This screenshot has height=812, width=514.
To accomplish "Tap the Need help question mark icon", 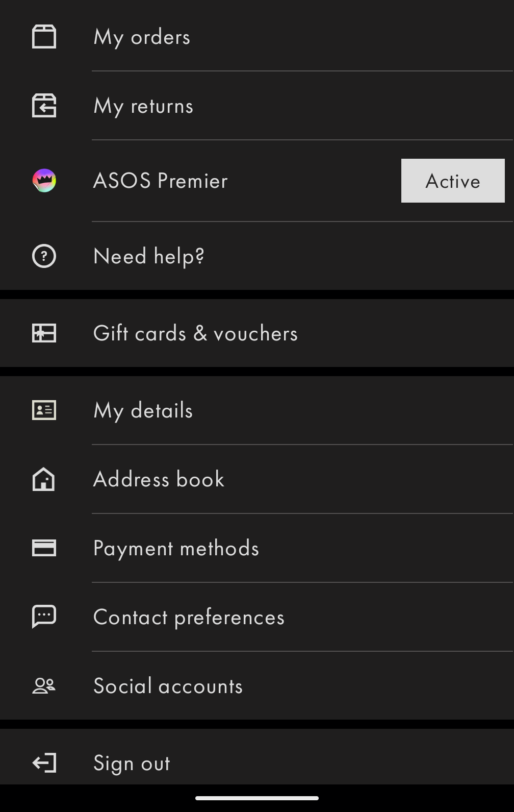I will [x=44, y=256].
